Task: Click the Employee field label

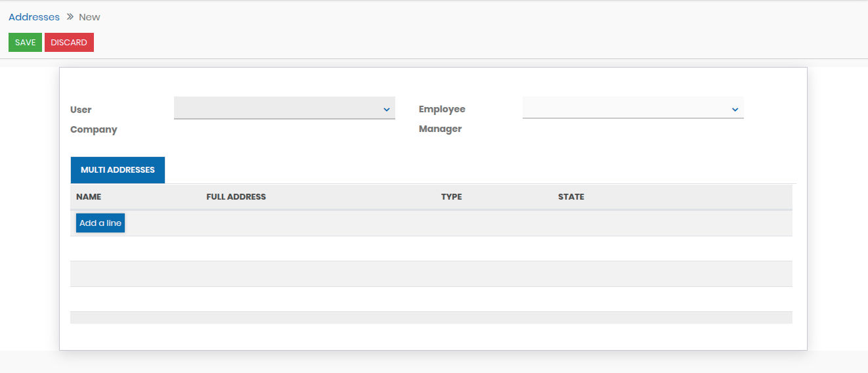Action: [x=442, y=109]
